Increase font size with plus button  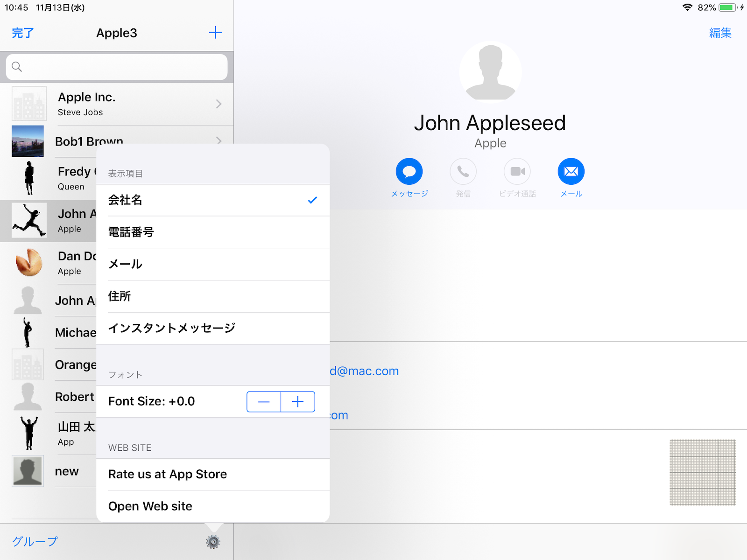pos(298,402)
